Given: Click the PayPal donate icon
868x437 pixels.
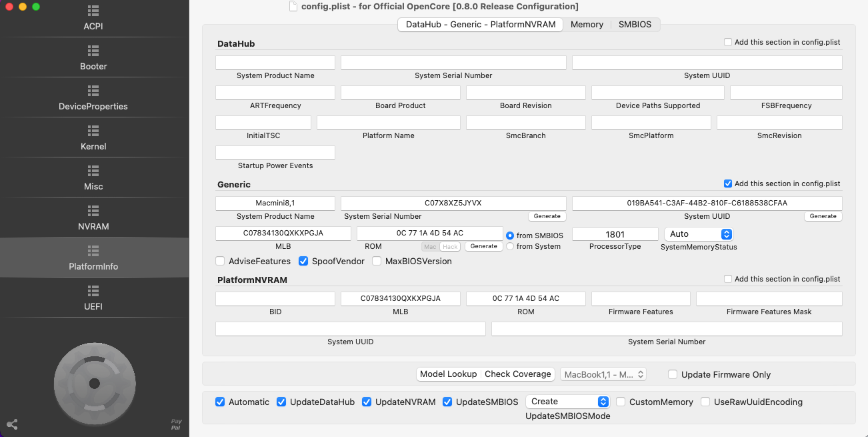Looking at the screenshot, I should [176, 424].
